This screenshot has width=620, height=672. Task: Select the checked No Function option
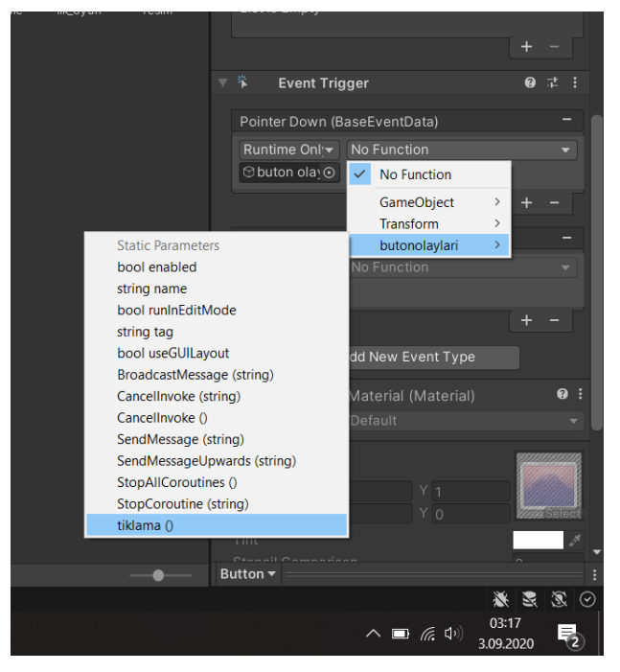(x=415, y=174)
